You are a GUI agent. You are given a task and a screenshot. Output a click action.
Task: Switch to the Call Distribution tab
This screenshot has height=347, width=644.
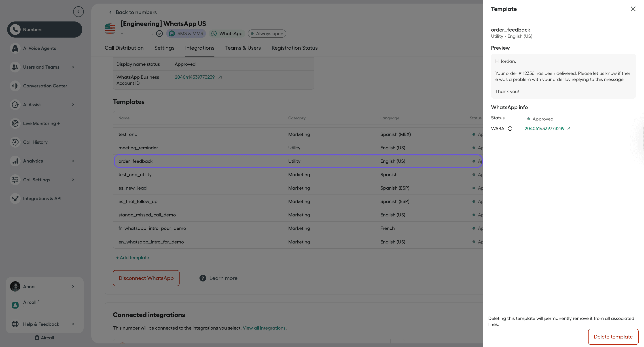pos(124,48)
